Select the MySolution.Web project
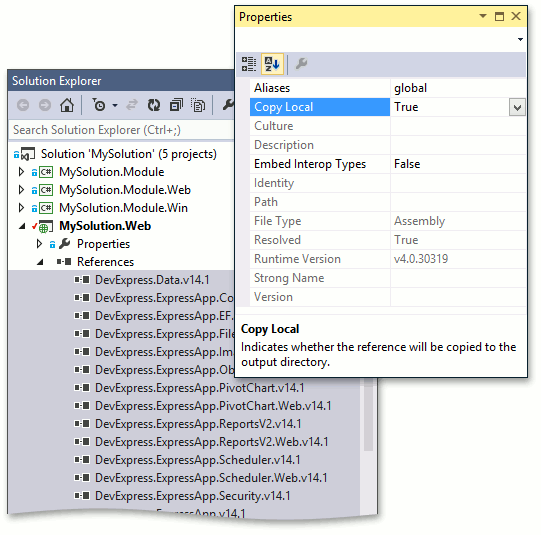Screen dimensions: 541x535 105,226
